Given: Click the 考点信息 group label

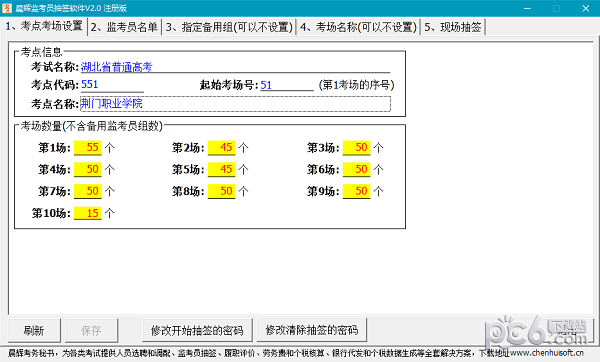Looking at the screenshot, I should [41, 52].
